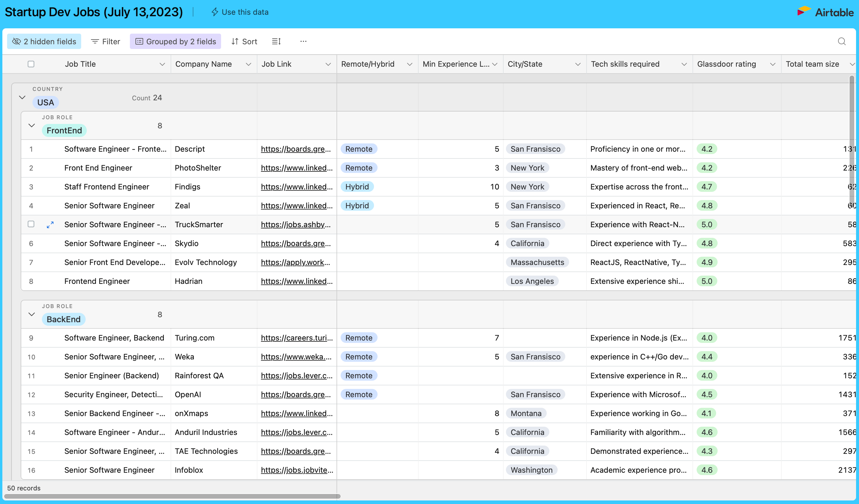
Task: Select the Anduril Industries company cell
Action: pyautogui.click(x=214, y=432)
